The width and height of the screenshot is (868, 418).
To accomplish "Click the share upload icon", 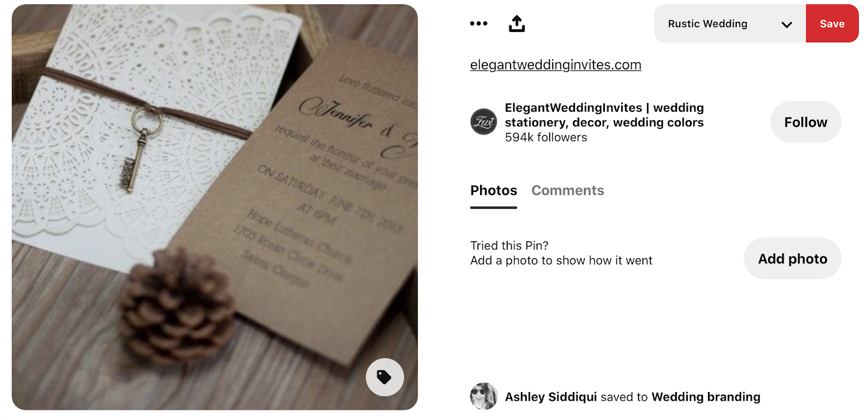I will tap(516, 23).
